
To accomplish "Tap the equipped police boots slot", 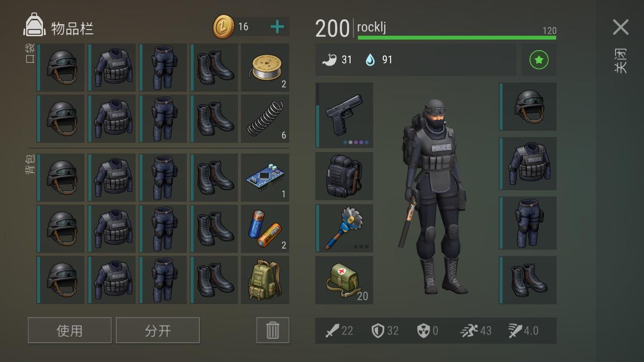I will pos(528,280).
